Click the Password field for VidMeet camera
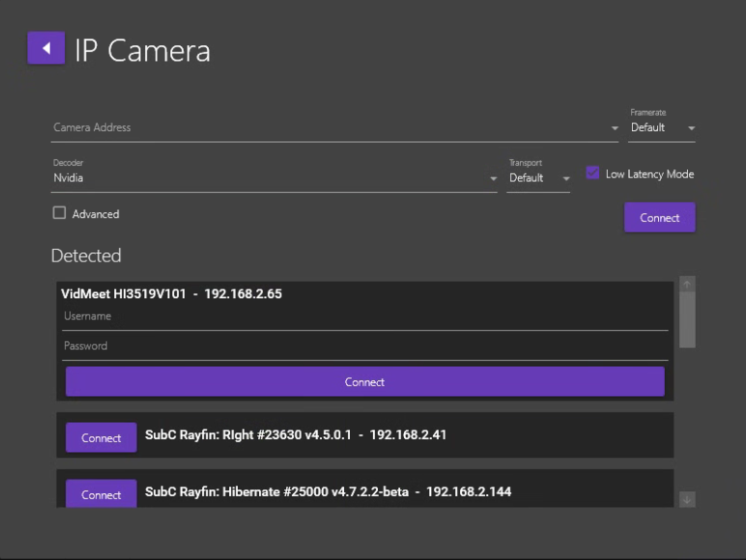The height and width of the screenshot is (560, 746). click(x=365, y=346)
